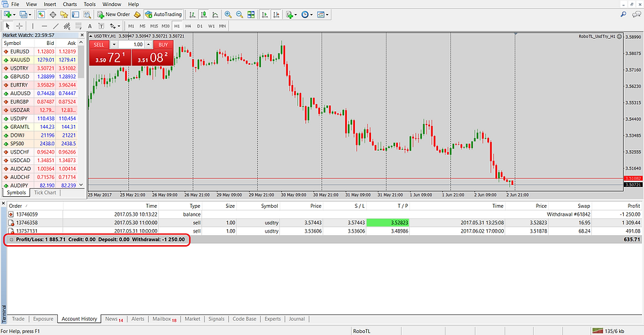Viewport: 644px width, 335px height.
Task: Open the Templates dropdown
Action: 323,14
